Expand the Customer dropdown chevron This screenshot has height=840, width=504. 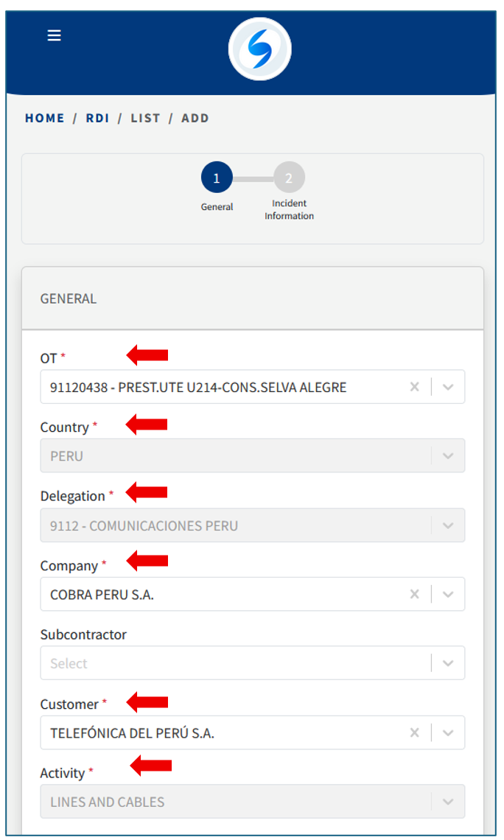pyautogui.click(x=448, y=733)
